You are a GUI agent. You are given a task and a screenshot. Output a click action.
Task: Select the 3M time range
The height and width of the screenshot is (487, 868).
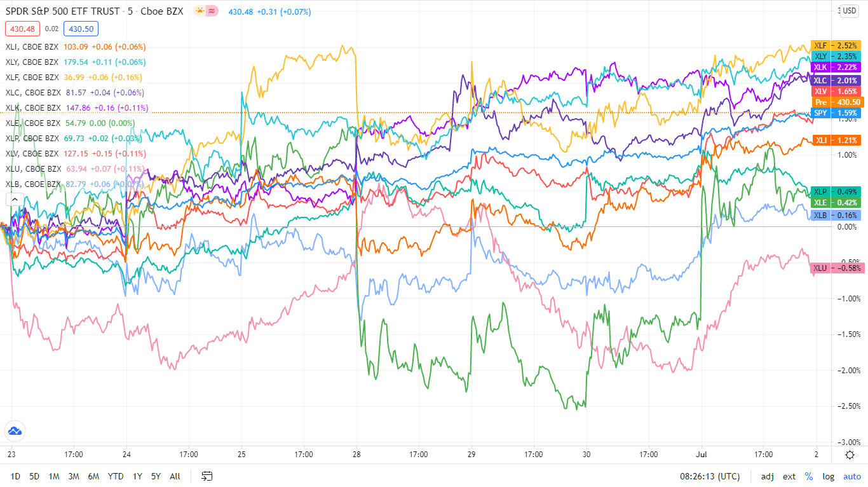click(x=74, y=476)
